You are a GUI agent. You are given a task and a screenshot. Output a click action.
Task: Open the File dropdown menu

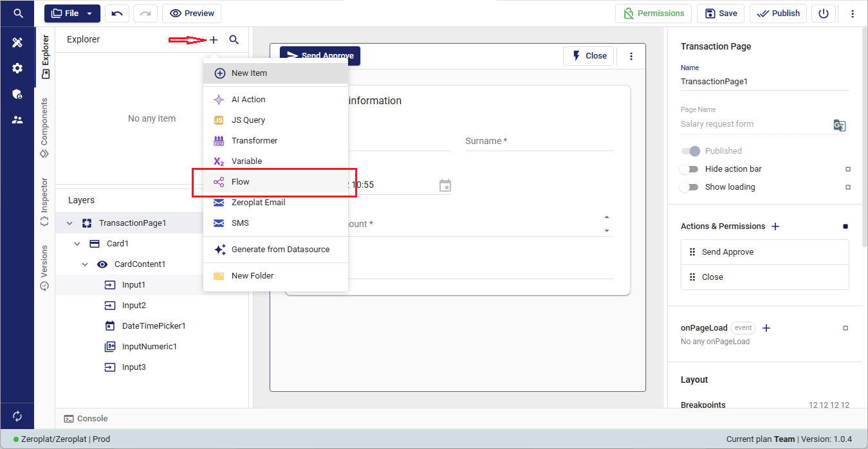pyautogui.click(x=72, y=14)
